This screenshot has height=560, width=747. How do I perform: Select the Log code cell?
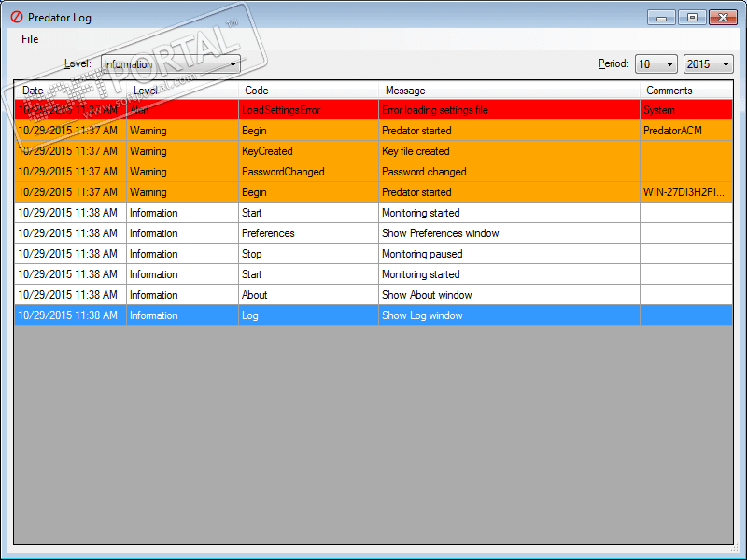click(x=308, y=315)
